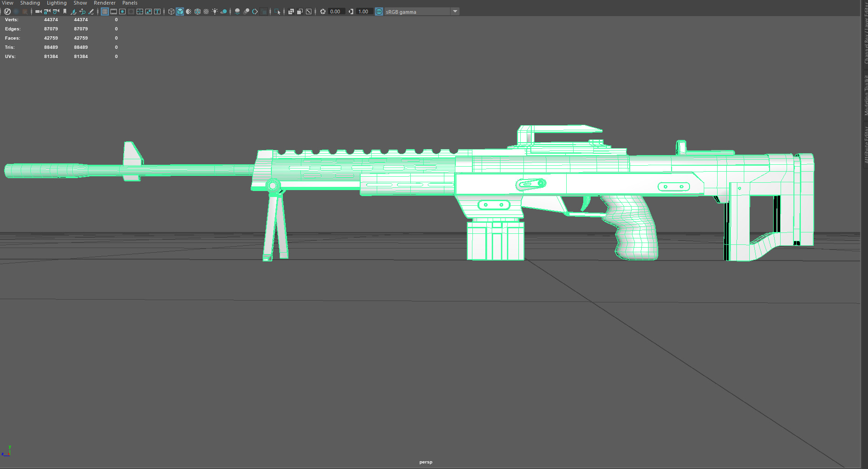The image size is (868, 469).
Task: Open the Panels menu
Action: click(x=130, y=3)
